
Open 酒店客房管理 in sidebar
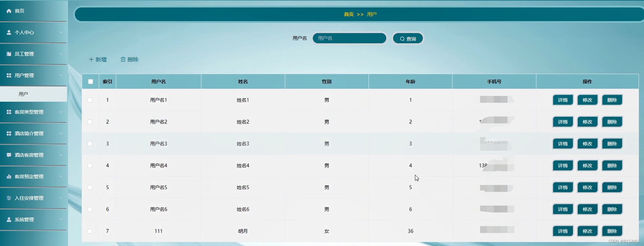33,155
